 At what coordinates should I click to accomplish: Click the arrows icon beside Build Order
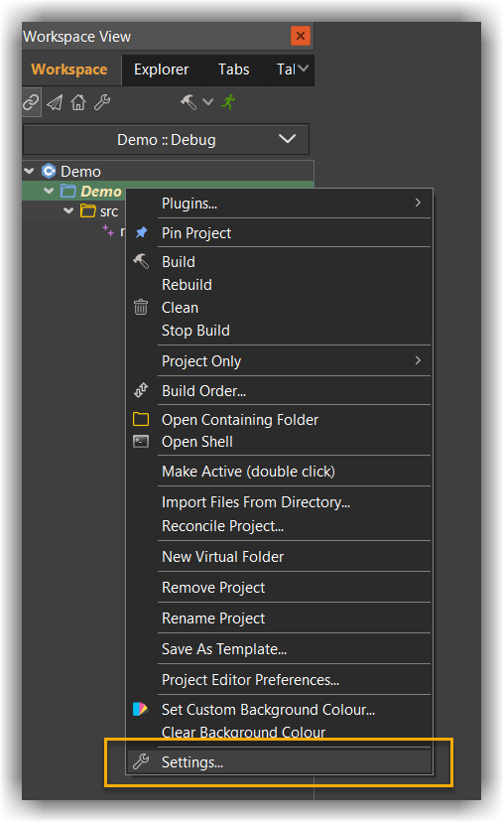(x=141, y=390)
